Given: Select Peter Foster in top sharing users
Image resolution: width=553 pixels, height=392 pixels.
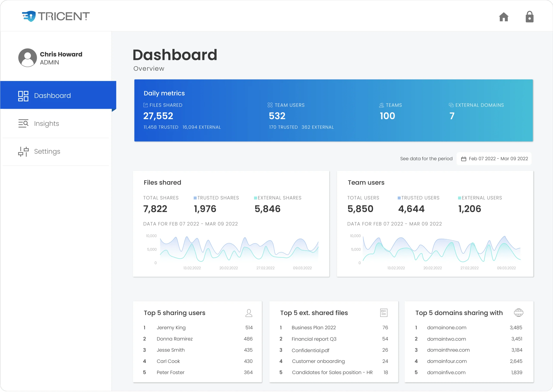Looking at the screenshot, I should 198,372.
